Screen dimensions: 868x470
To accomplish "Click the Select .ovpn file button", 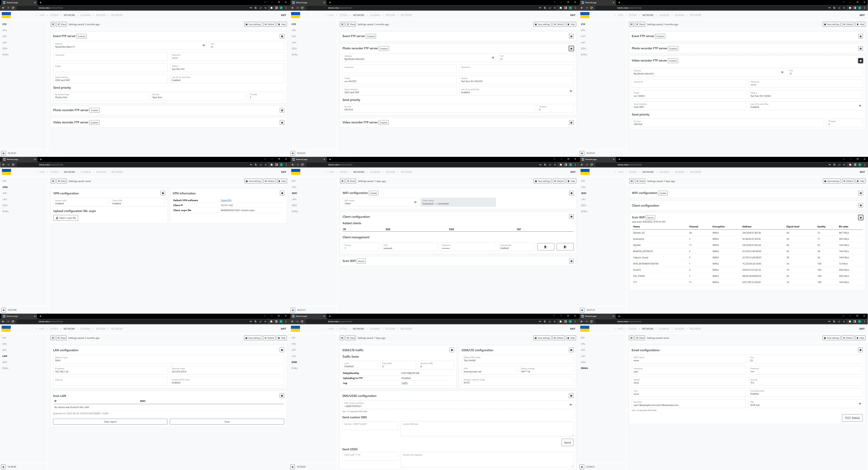I will pos(66,218).
